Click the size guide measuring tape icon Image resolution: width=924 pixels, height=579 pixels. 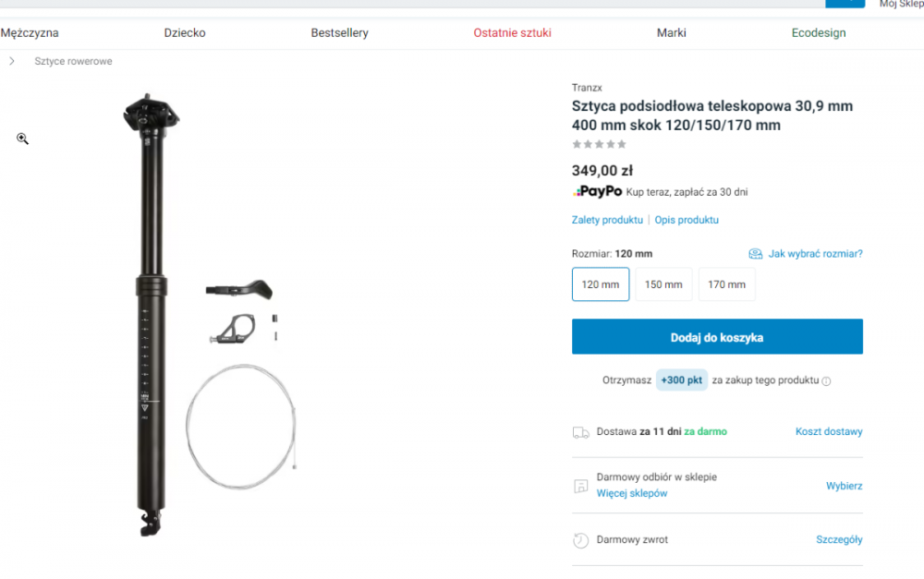tap(756, 254)
